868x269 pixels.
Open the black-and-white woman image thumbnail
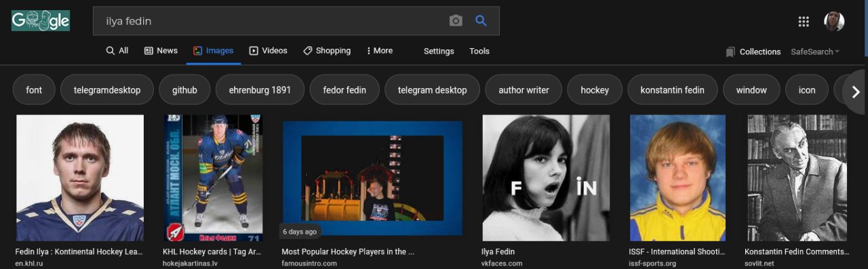(x=546, y=178)
